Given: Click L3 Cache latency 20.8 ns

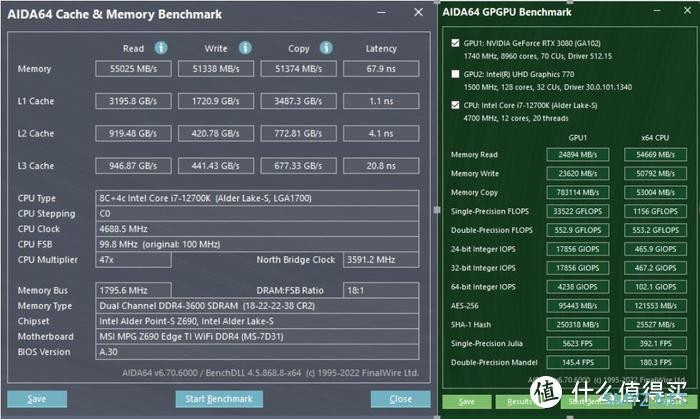Looking at the screenshot, I should pyautogui.click(x=381, y=166).
